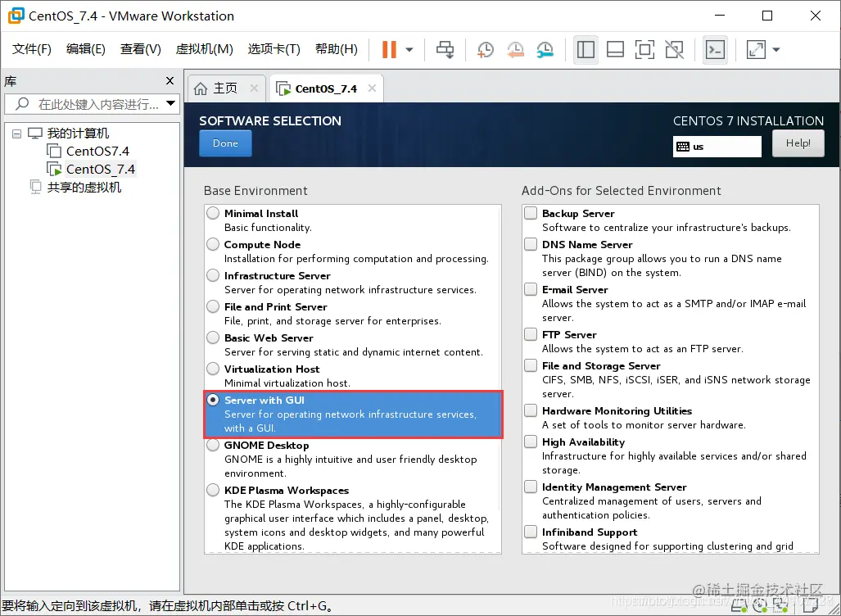Screen dimensions: 841x616
Task: Select Basic Web Server radio button
Action: pyautogui.click(x=213, y=337)
